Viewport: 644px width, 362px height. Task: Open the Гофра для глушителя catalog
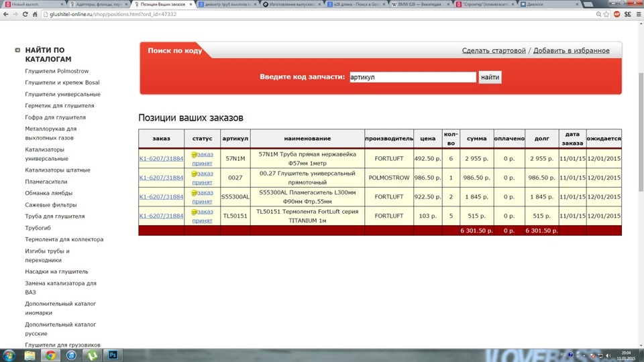pos(55,117)
